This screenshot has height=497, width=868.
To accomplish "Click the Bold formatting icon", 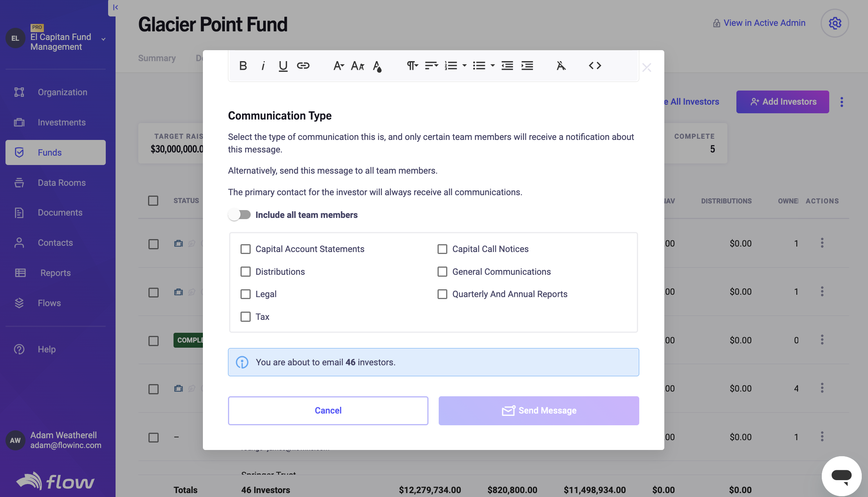I will pos(242,66).
